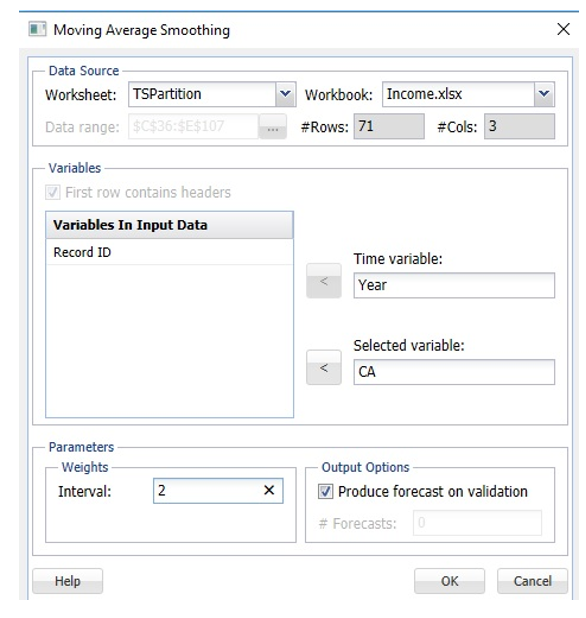Image resolution: width=586 pixels, height=618 pixels.
Task: Clear the Interval field with X icon
Action: coord(269,490)
